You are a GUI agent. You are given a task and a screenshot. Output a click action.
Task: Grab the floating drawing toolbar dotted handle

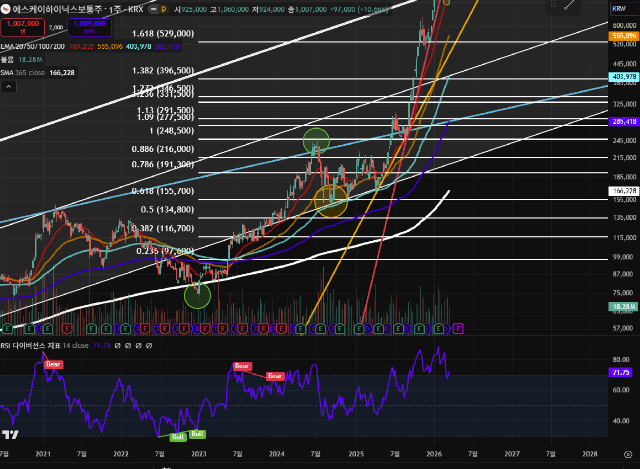coord(554,4)
